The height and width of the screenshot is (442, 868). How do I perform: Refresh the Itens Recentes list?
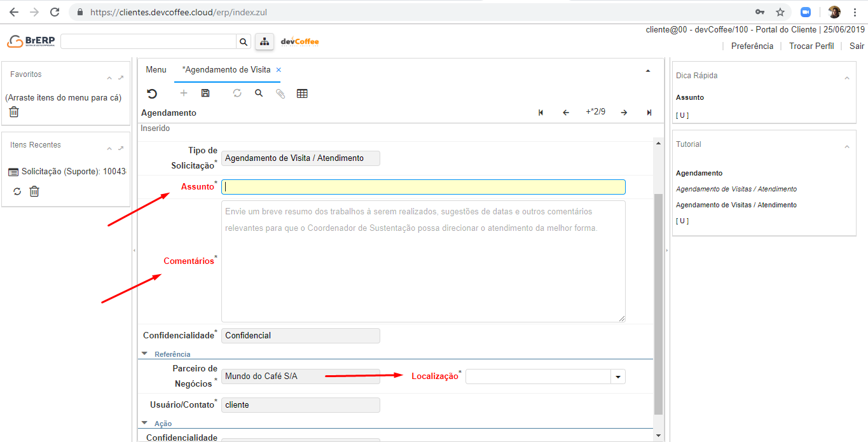point(17,191)
